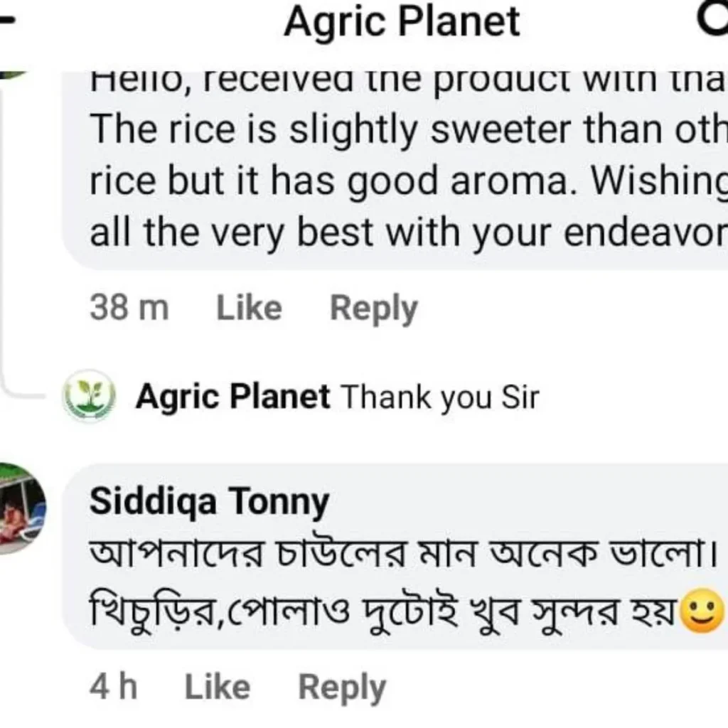Toggle Like on the rice review comment
Viewport: 728px width, 728px height.
[247, 307]
